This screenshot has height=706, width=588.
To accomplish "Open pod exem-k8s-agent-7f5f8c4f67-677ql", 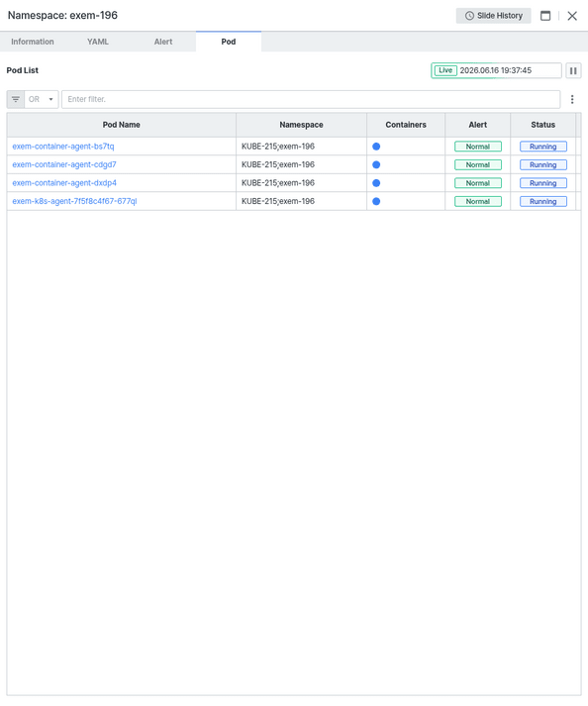I will 75,201.
